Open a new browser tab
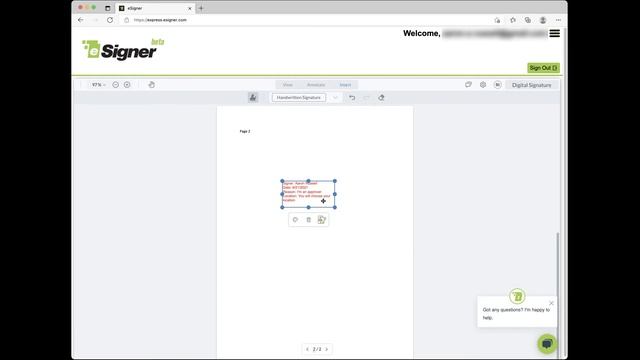Screen dimensions: 640x360 pos(201,8)
